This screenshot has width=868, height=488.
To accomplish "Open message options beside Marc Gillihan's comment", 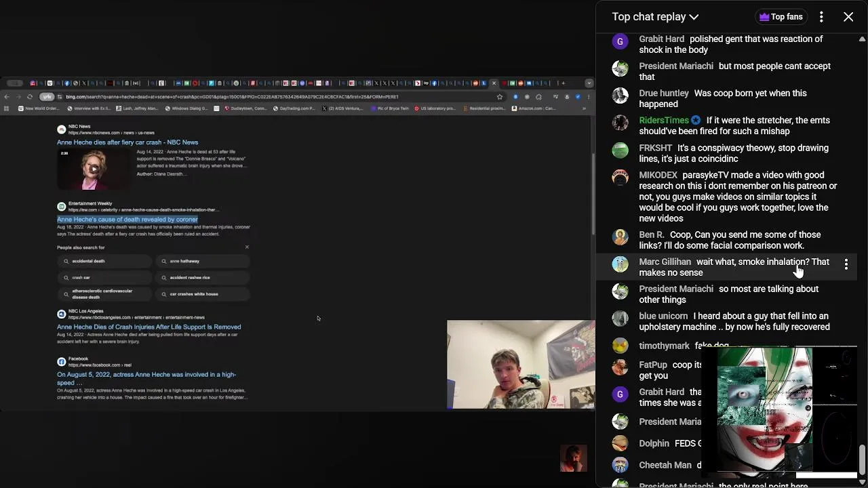I will [x=846, y=264].
